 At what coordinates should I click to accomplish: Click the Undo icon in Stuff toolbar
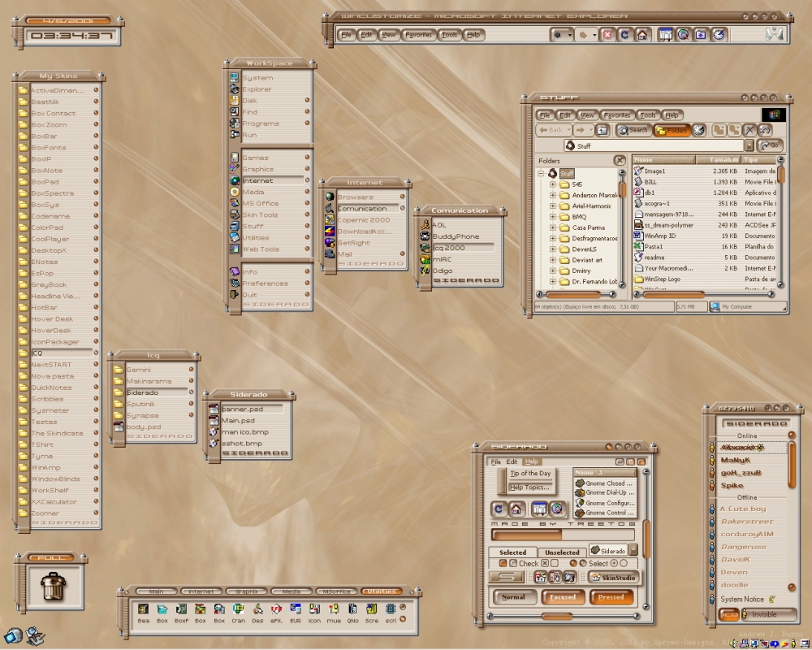click(765, 130)
